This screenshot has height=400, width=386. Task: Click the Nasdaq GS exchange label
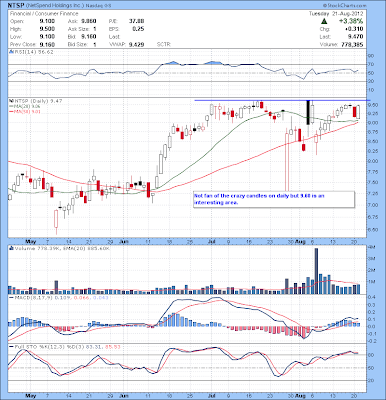click(x=99, y=6)
